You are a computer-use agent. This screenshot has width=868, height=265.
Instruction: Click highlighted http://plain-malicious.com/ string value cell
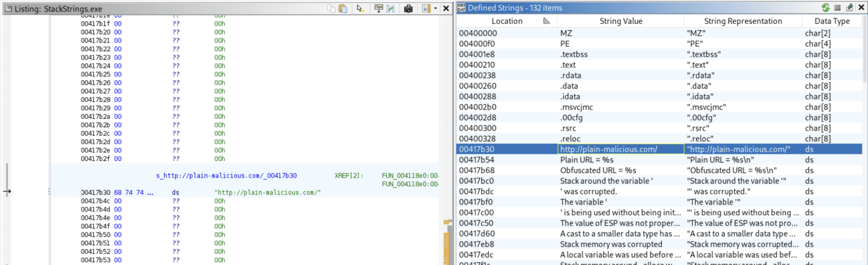click(621, 150)
